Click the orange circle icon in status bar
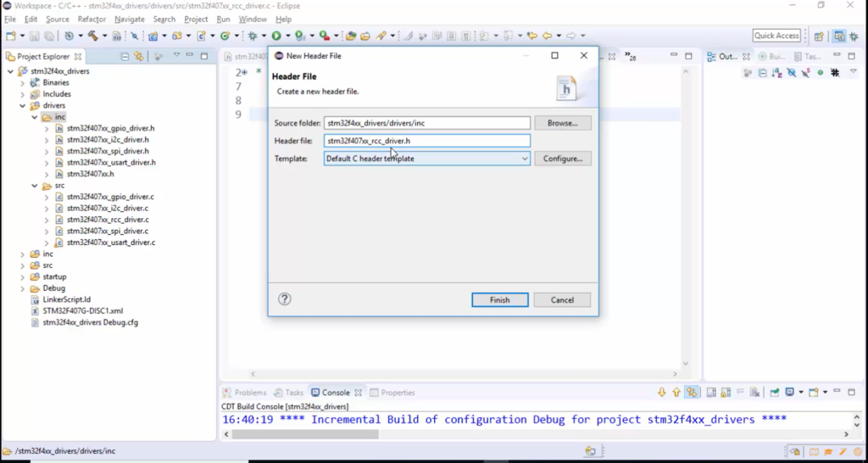 pos(857,451)
